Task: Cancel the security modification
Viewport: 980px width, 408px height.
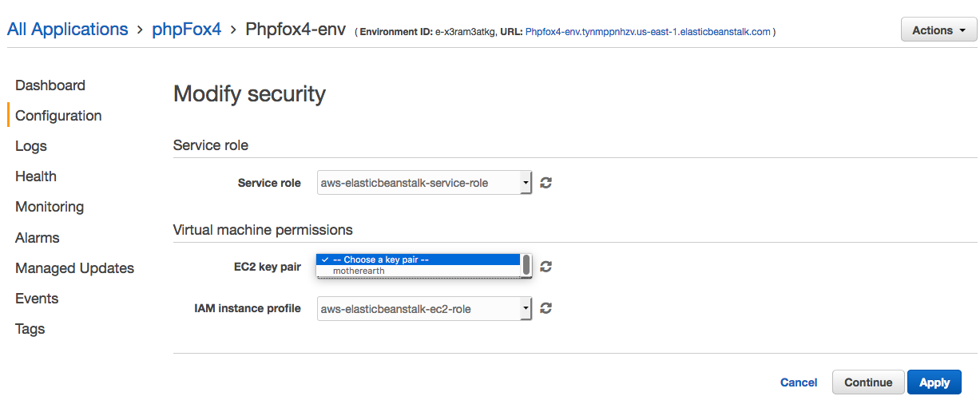Action: point(798,382)
